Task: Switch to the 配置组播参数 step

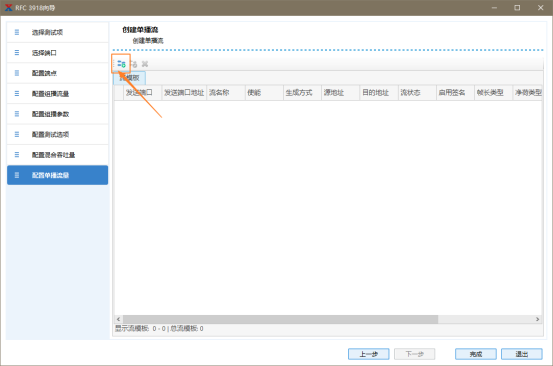Action: pos(57,114)
